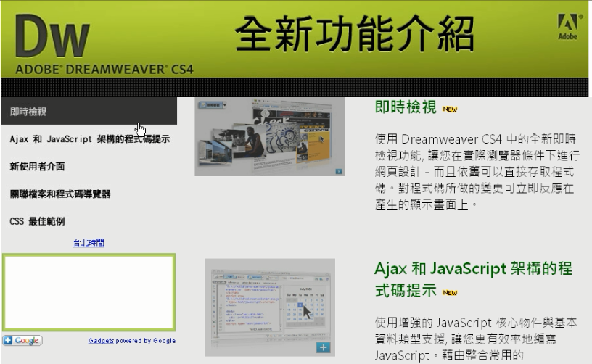Image resolution: width=592 pixels, height=364 pixels.
Task: Select the 即時檢視 sidebar item
Action: pos(89,111)
